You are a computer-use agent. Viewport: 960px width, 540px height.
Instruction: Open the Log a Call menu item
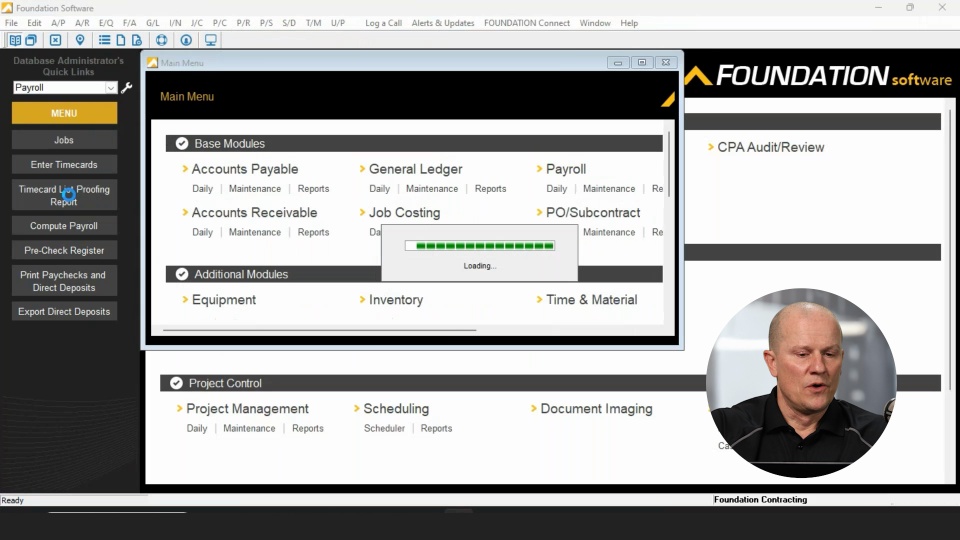coord(383,23)
